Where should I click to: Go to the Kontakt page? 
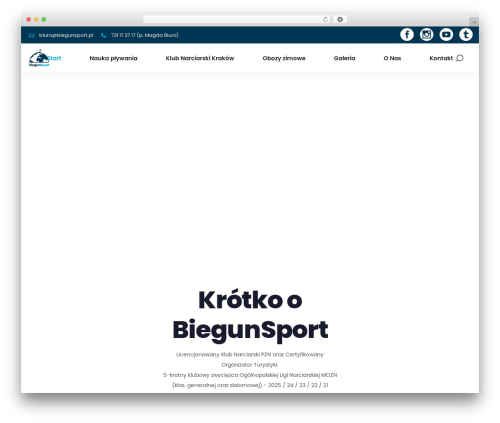(x=441, y=58)
